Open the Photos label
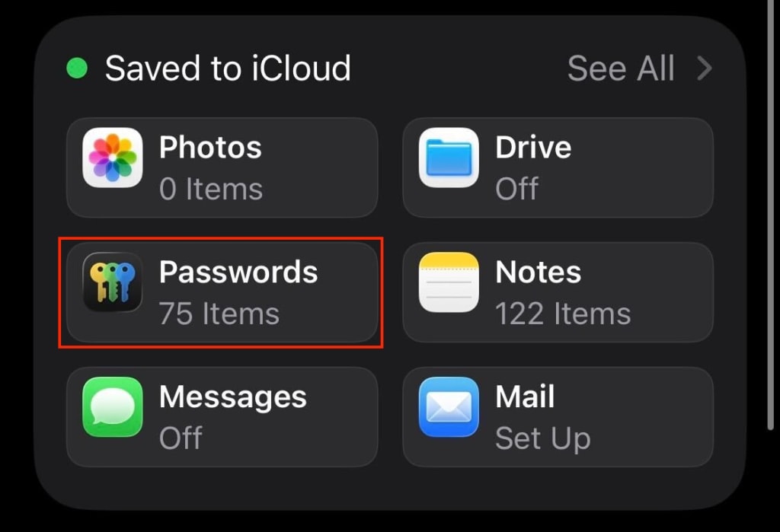 (x=210, y=147)
